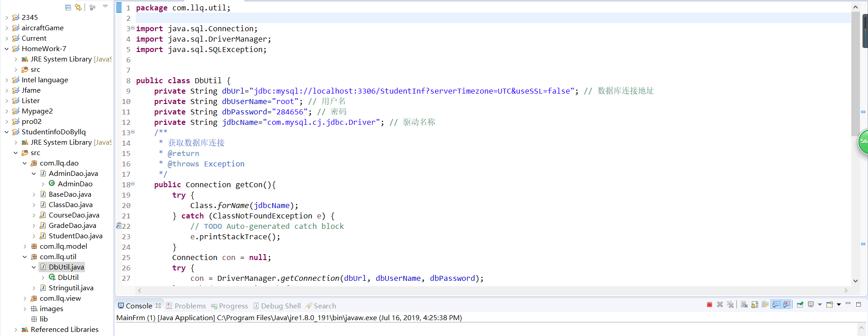Click Link with Editor arrows icon

tap(78, 7)
